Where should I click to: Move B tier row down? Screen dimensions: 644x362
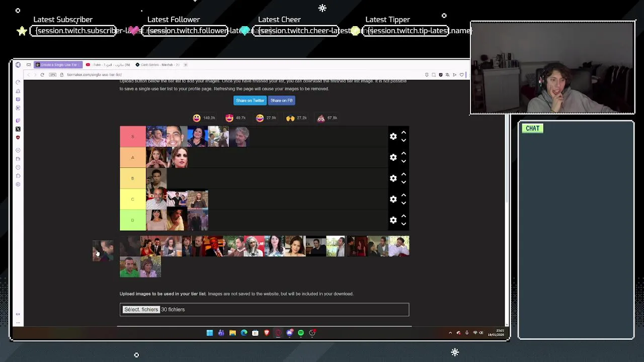404,182
